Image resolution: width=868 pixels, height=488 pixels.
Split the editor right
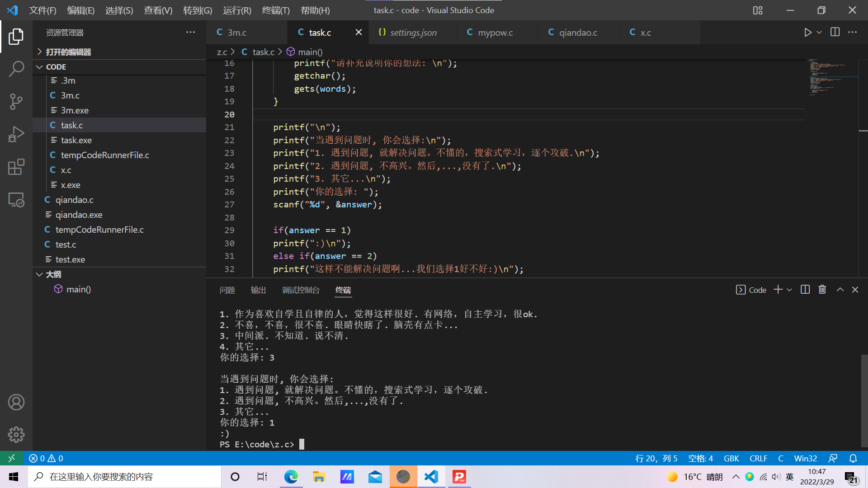(x=835, y=32)
